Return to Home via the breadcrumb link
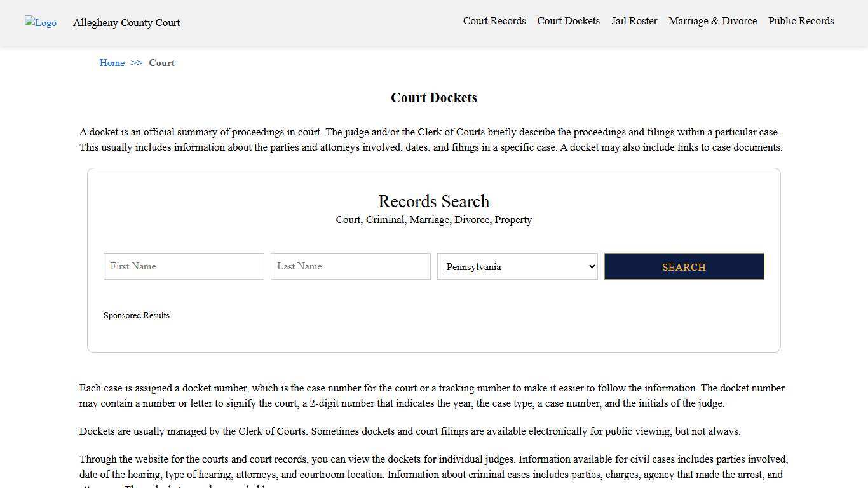868x488 pixels. tap(112, 63)
